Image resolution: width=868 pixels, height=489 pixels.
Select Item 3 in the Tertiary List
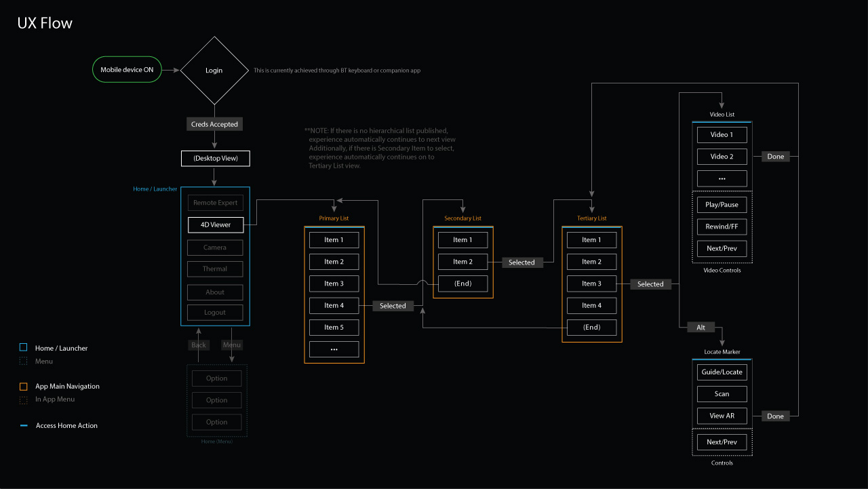591,283
